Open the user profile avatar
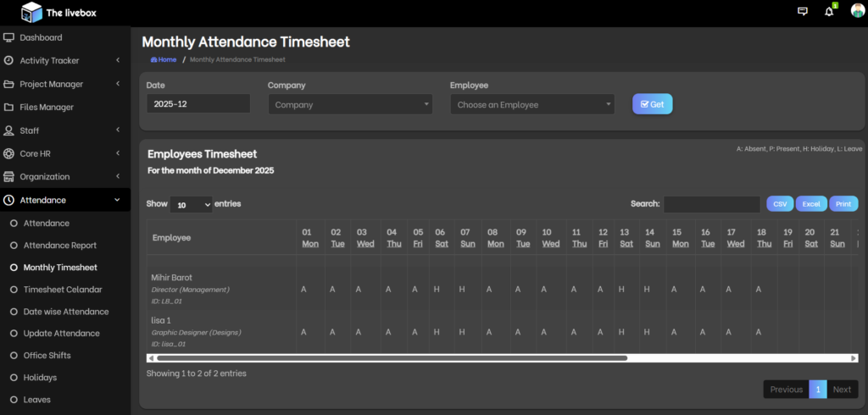This screenshot has width=868, height=415. click(x=858, y=11)
